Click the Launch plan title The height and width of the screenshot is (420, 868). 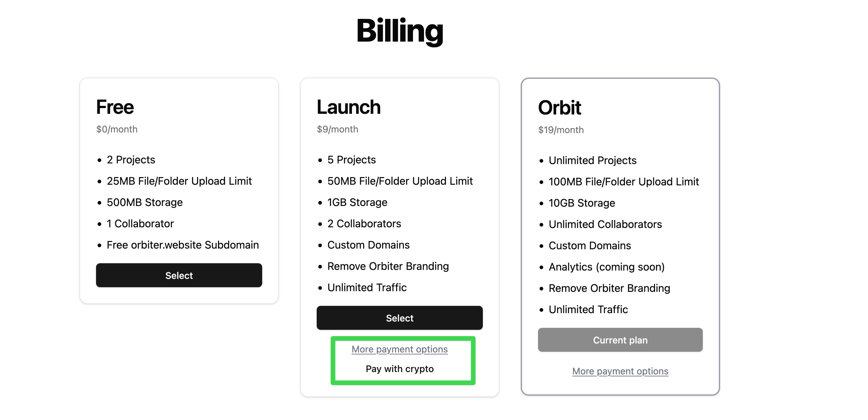pyautogui.click(x=348, y=107)
